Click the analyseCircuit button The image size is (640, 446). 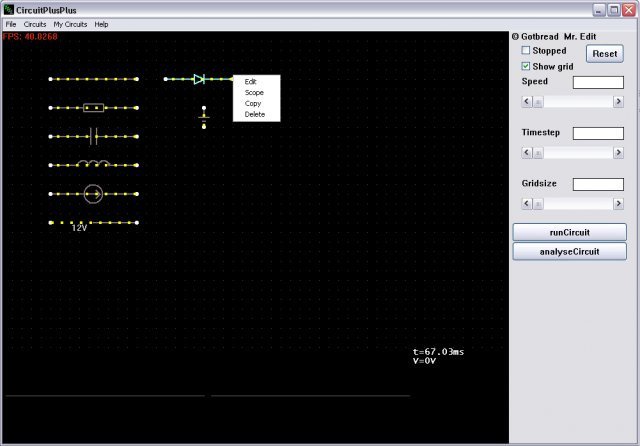click(569, 251)
